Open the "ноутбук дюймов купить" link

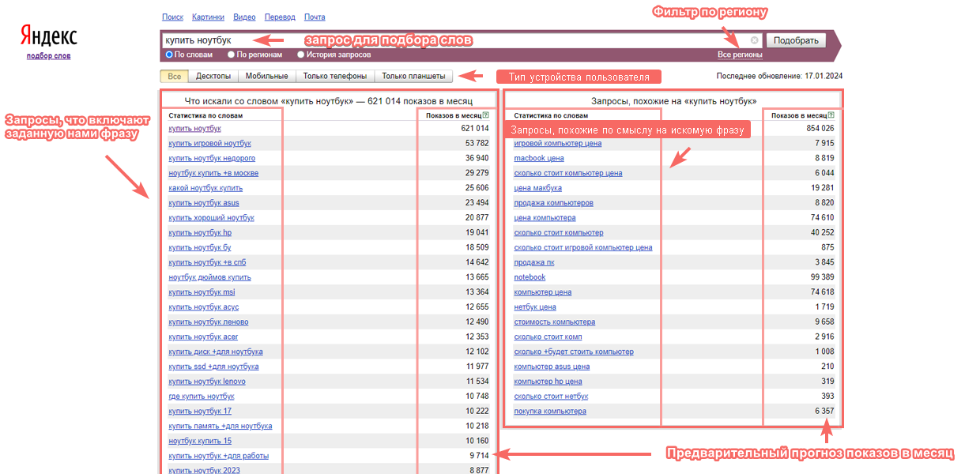[209, 277]
